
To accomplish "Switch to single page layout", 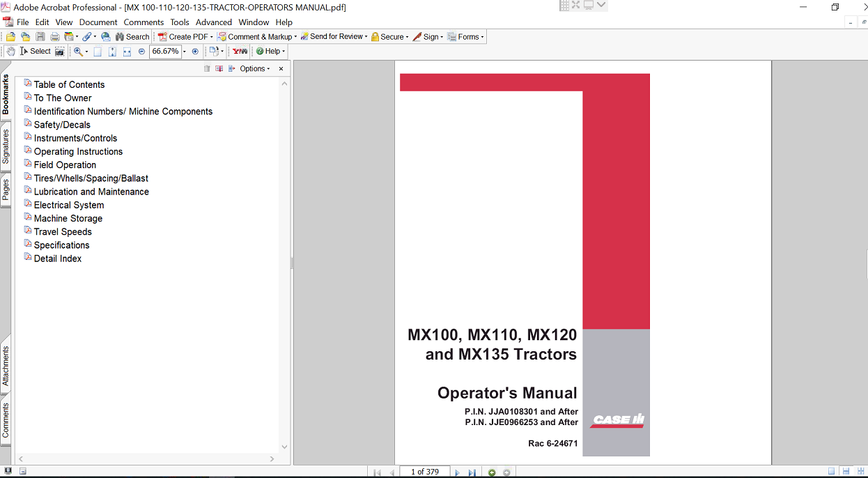I will pos(831,472).
